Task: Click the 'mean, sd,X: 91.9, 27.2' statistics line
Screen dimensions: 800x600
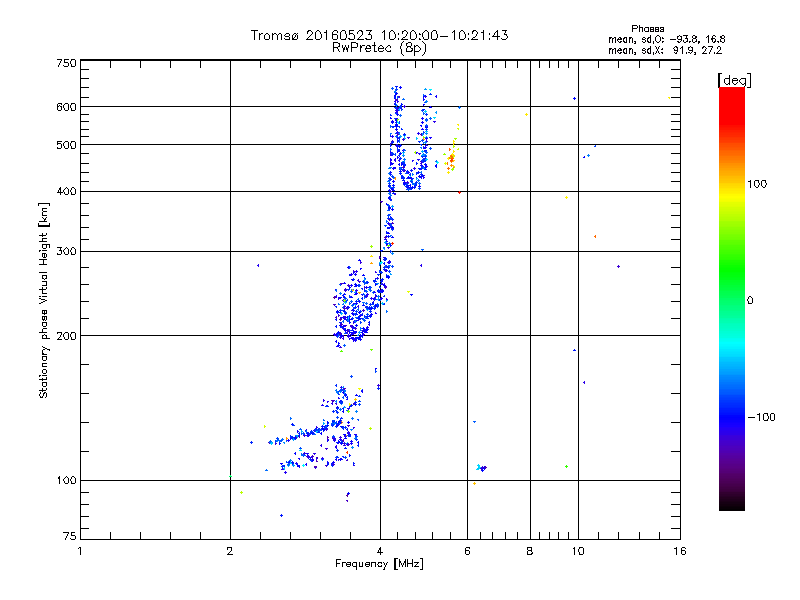Action: coord(665,51)
